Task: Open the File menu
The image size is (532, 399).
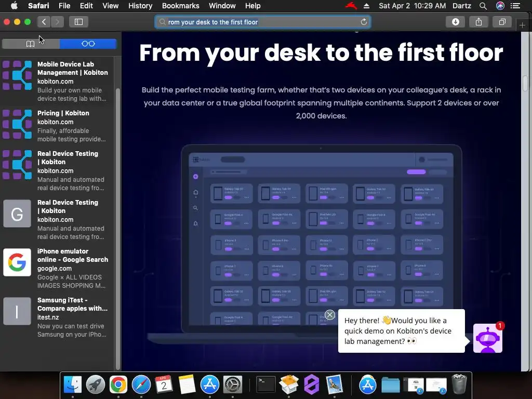Action: tap(64, 6)
